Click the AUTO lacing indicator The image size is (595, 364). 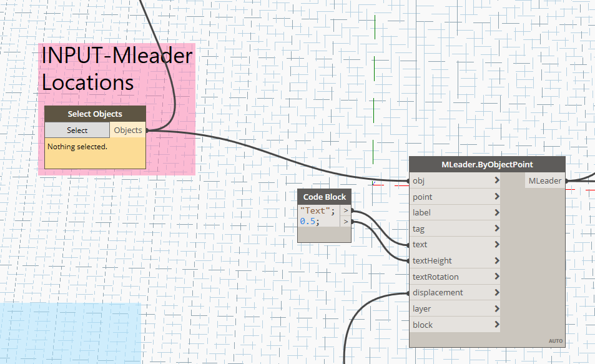(556, 341)
